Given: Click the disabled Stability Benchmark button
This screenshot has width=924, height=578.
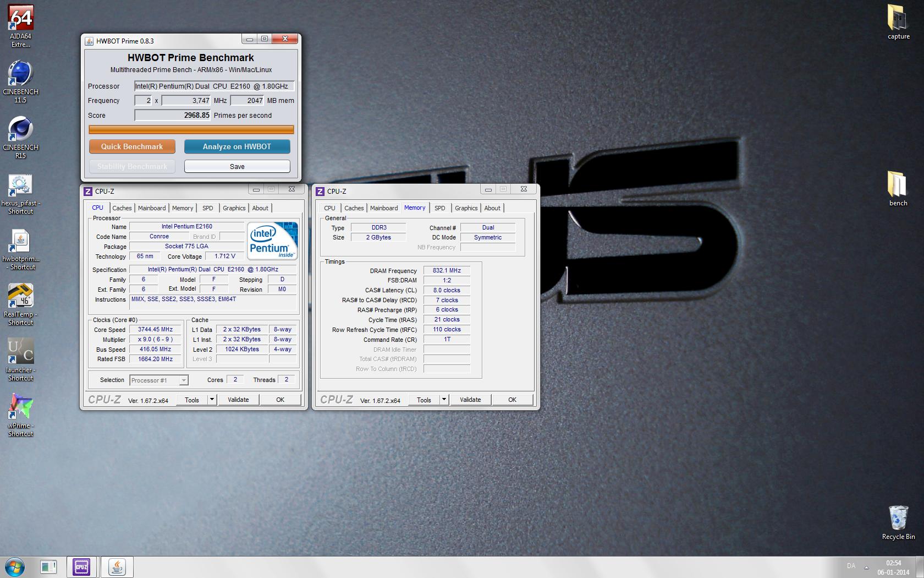Looking at the screenshot, I should (x=132, y=166).
